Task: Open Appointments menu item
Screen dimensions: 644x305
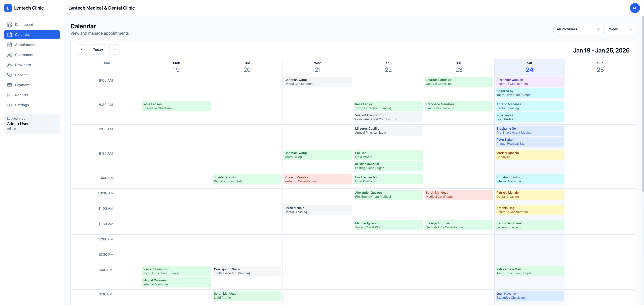Action: [32, 45]
